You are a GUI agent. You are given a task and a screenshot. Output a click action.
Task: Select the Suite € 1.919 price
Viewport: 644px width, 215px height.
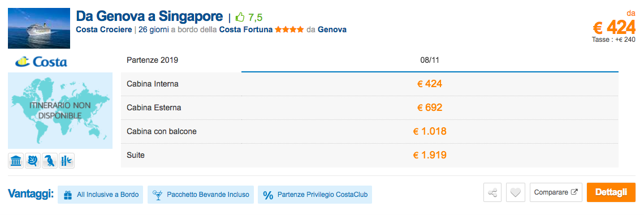430,155
